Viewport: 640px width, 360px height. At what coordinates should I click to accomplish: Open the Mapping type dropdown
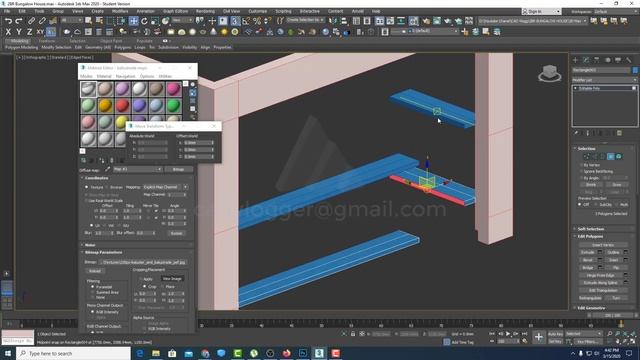(x=165, y=187)
